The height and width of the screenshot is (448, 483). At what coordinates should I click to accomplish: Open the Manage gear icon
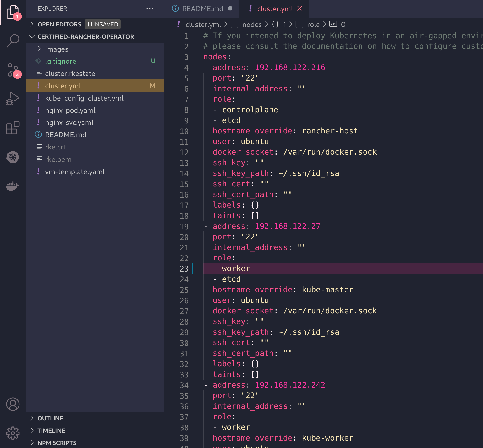point(13,433)
